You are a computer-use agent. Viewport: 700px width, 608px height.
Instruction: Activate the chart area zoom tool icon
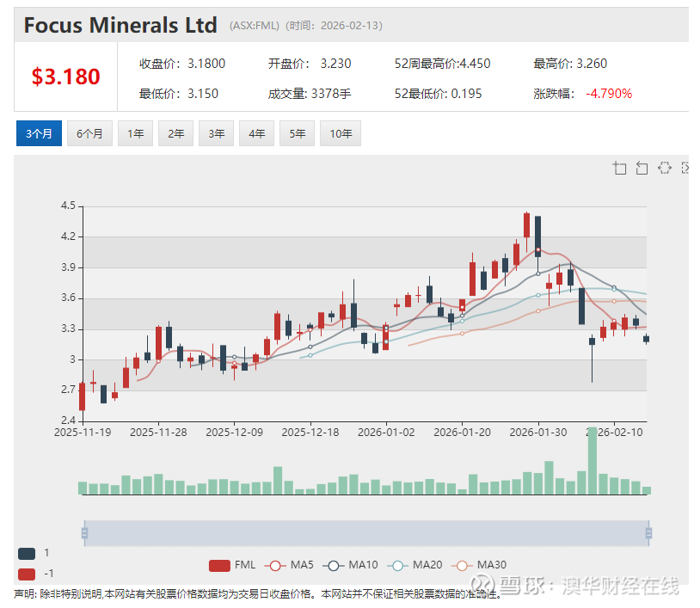click(620, 168)
